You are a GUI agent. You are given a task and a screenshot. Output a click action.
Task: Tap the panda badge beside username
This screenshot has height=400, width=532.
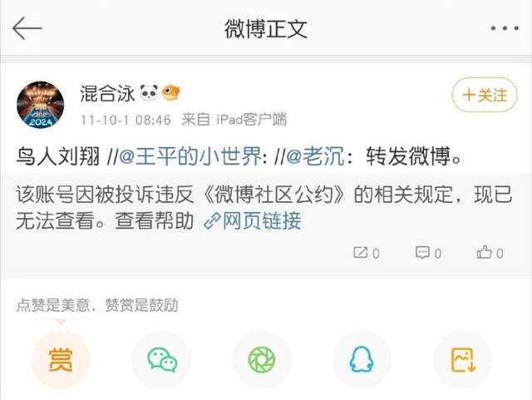tap(149, 92)
